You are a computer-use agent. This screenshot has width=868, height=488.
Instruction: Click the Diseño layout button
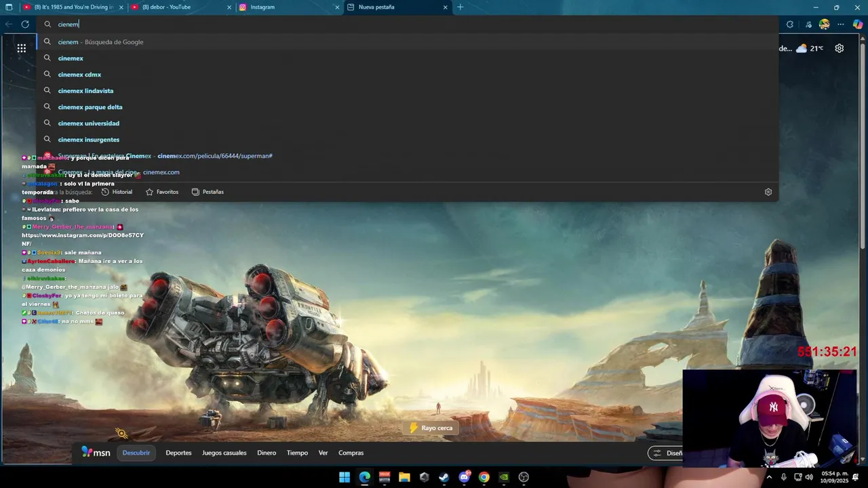(666, 453)
